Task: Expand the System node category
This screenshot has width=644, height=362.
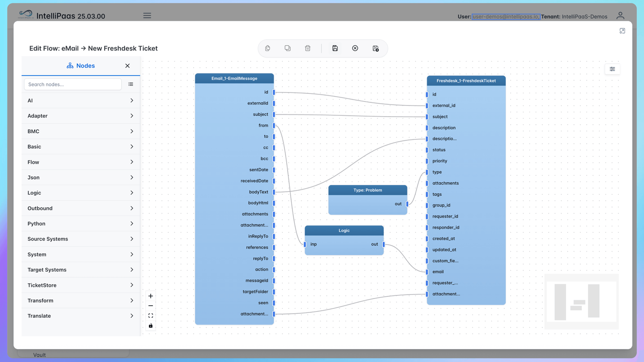Action: click(x=80, y=254)
